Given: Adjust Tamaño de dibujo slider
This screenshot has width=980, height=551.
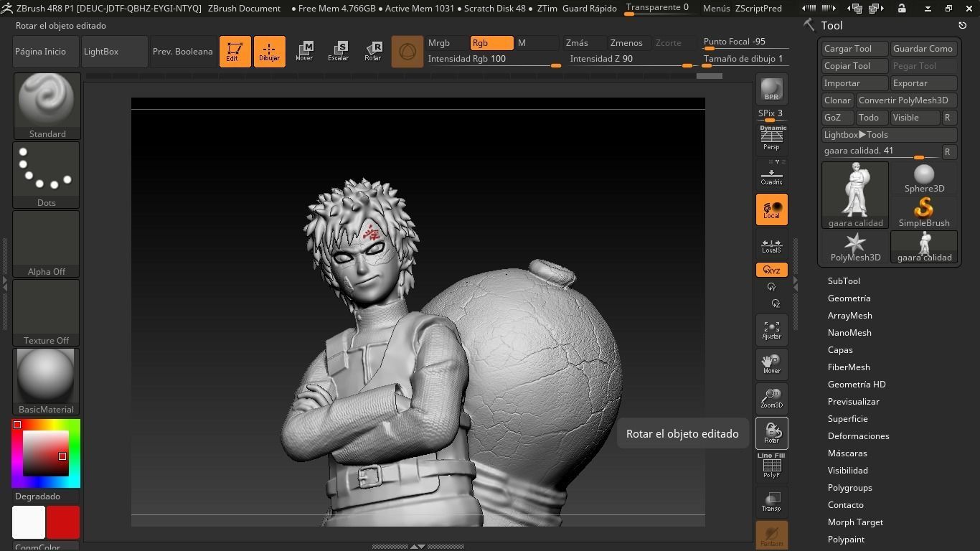Looking at the screenshot, I should click(745, 60).
